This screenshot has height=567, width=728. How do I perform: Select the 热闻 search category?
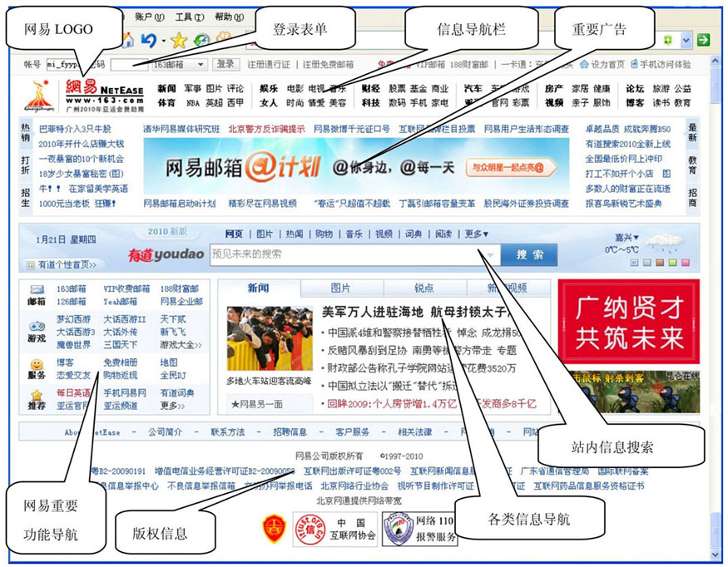[x=295, y=234]
